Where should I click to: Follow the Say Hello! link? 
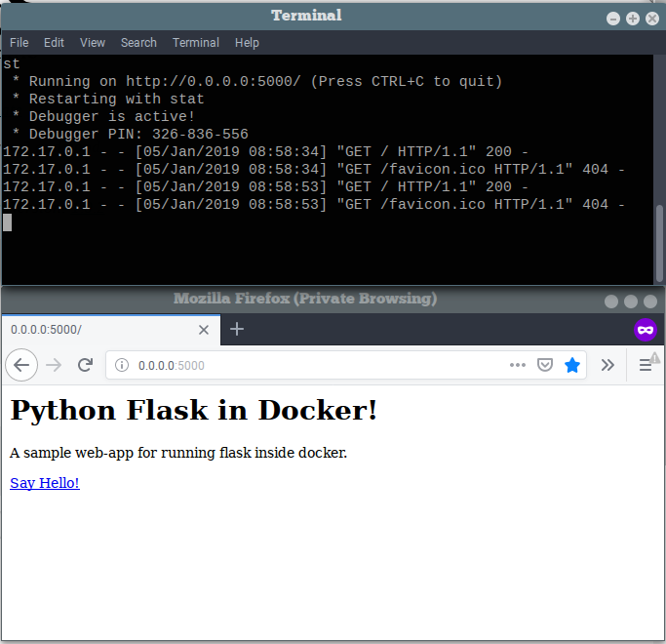tap(45, 483)
